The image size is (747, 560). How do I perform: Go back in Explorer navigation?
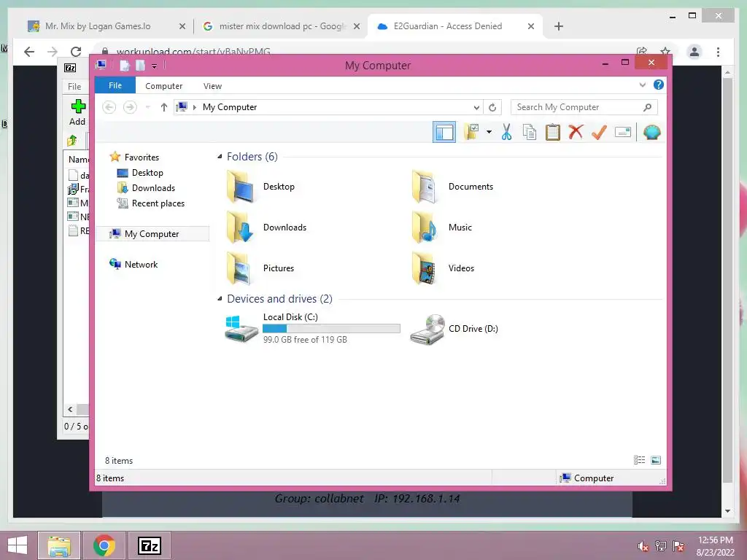pos(109,107)
